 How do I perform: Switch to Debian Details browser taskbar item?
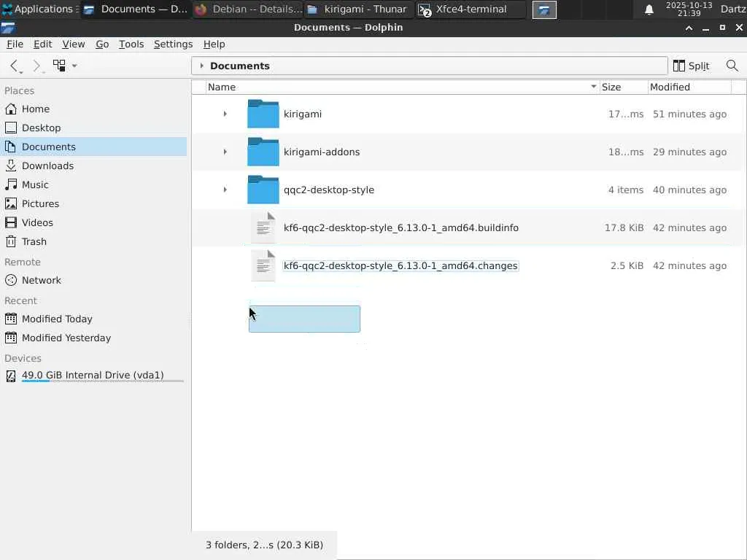[248, 9]
